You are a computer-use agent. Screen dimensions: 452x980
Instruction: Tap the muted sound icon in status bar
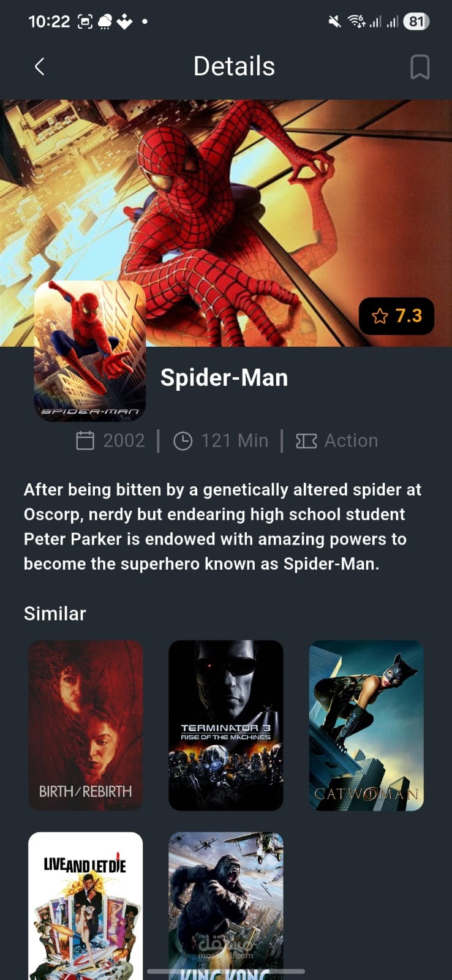pos(334,22)
